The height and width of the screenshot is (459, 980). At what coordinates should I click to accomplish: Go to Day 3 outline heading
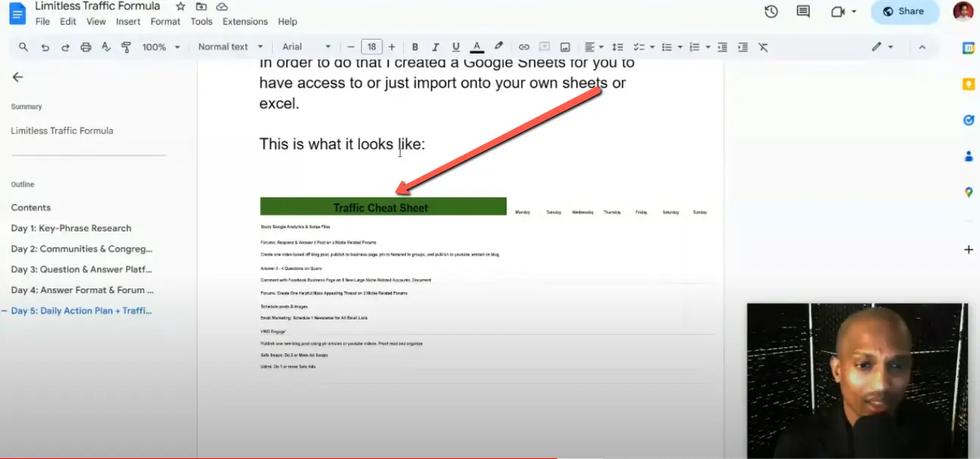coord(82,270)
